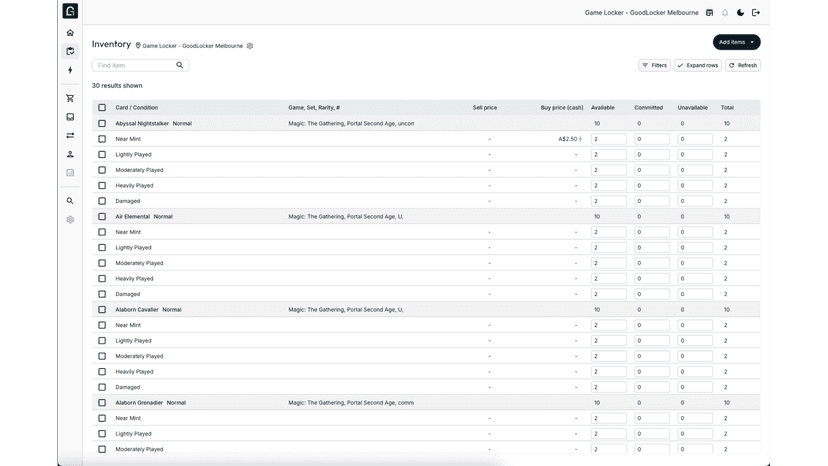Click Game Locker account name in top bar
This screenshot has width=828, height=466.
pos(641,13)
